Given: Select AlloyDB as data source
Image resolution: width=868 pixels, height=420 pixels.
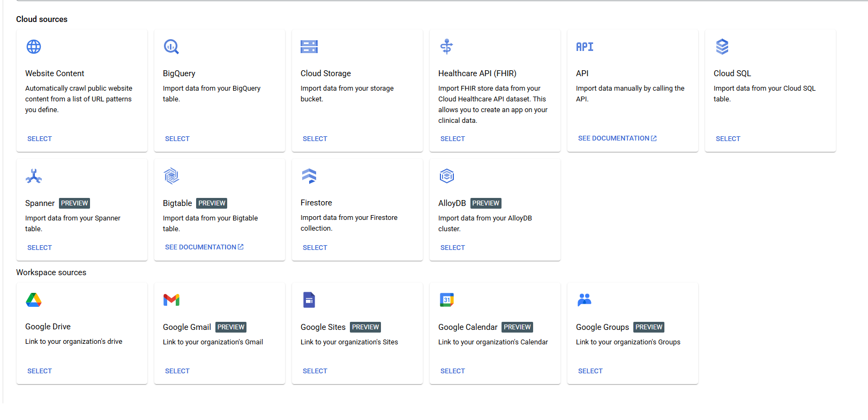Looking at the screenshot, I should coord(453,248).
